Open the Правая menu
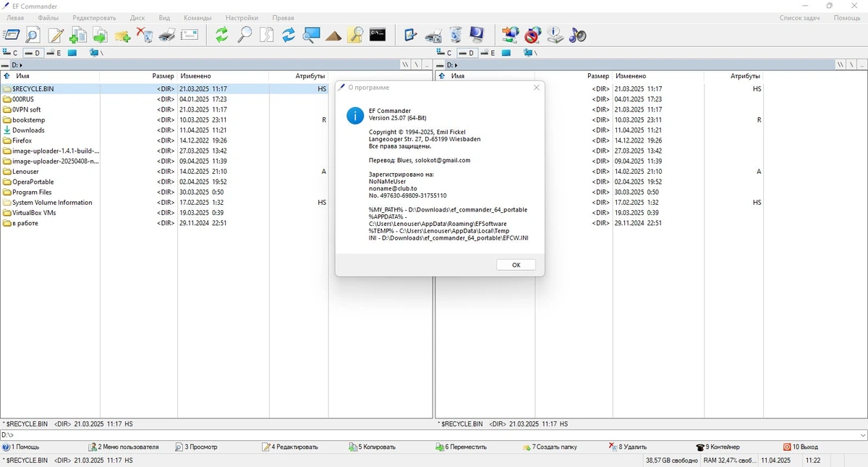868x467 pixels. pyautogui.click(x=283, y=17)
